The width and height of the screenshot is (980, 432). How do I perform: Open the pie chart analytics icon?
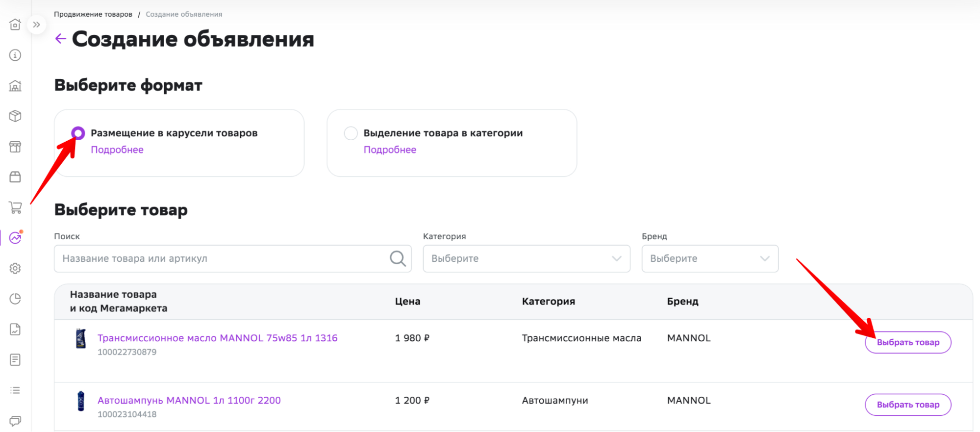tap(15, 299)
